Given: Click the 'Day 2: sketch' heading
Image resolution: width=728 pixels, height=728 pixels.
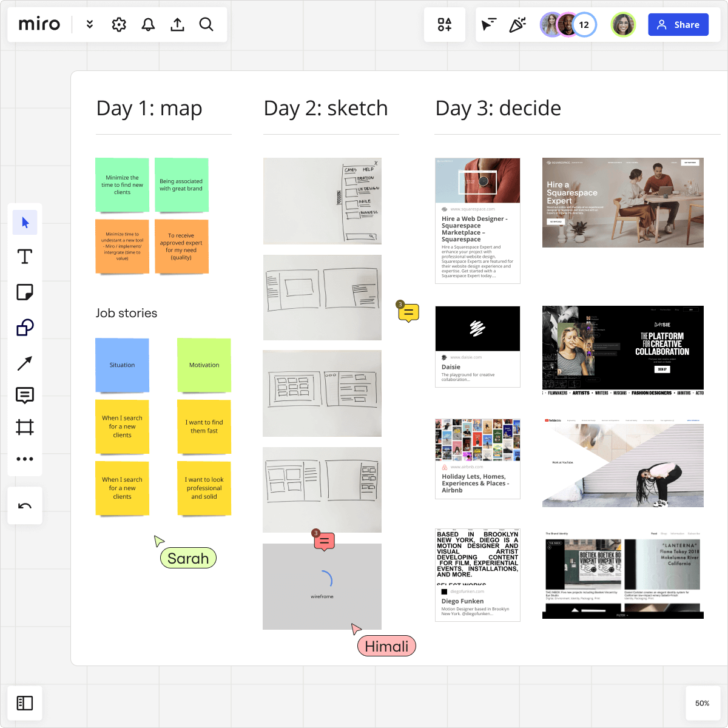Looking at the screenshot, I should [326, 108].
